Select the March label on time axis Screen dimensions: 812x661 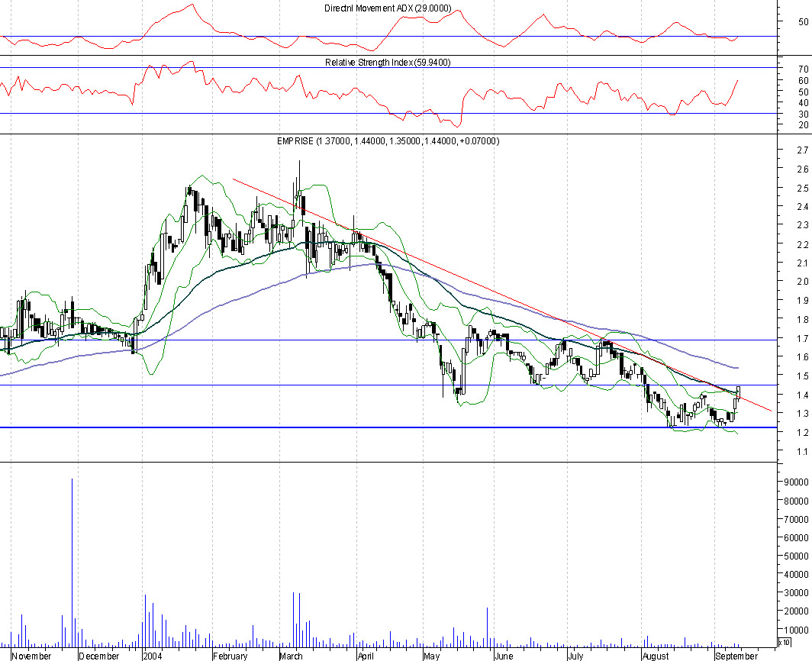(x=291, y=656)
